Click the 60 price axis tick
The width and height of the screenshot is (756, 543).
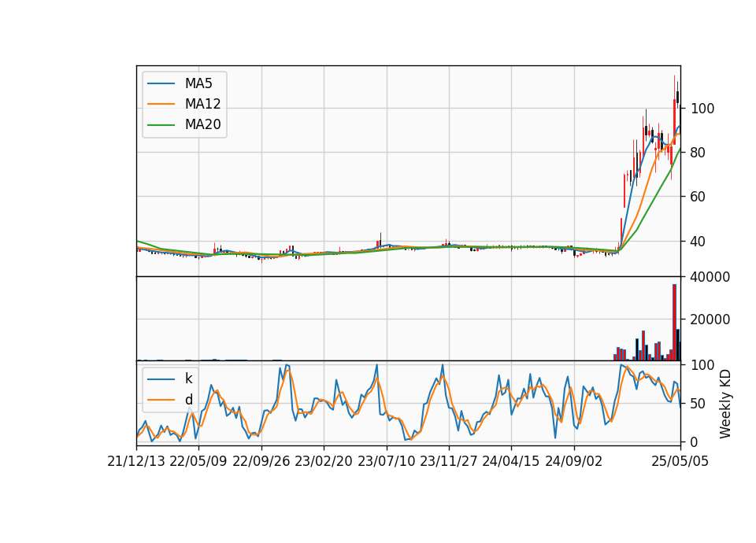(699, 197)
